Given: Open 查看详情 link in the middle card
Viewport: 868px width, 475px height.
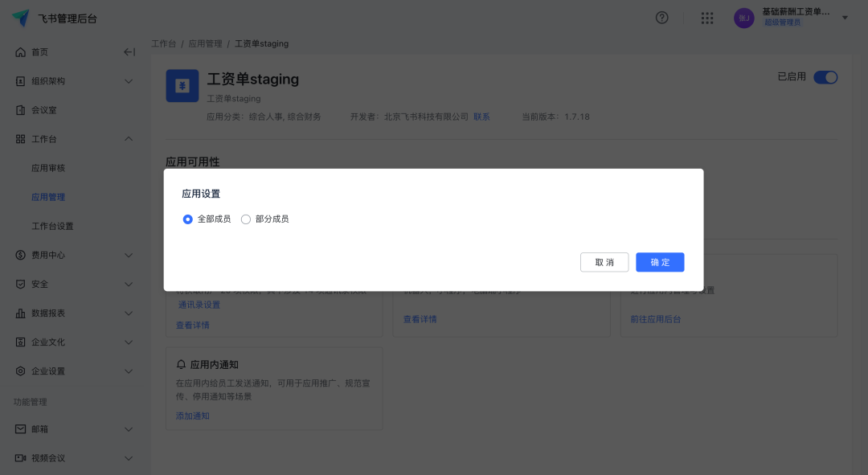Looking at the screenshot, I should point(420,319).
